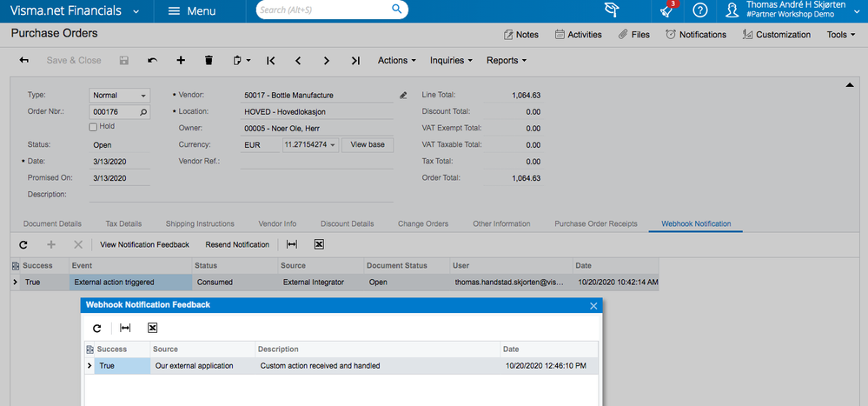Click the search magnifier in the top bar

pyautogui.click(x=396, y=9)
